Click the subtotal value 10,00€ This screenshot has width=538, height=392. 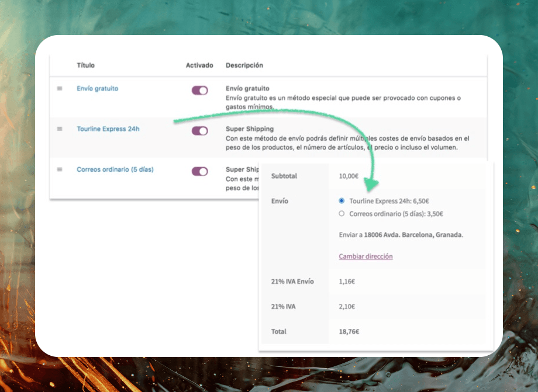point(349,175)
